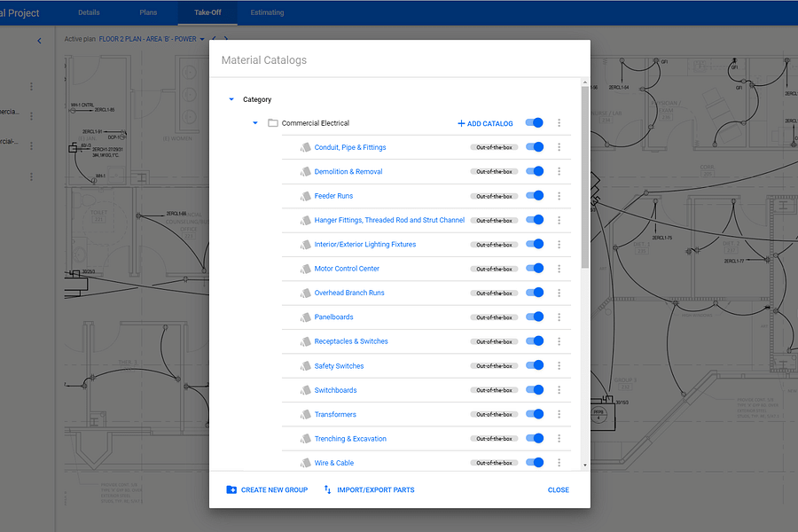Viewport: 798px width, 532px height.
Task: Click ADD CATALOG
Action: [x=484, y=123]
